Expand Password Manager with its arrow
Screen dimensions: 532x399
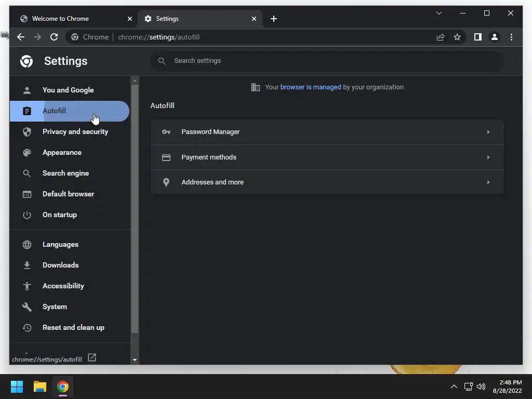coord(488,131)
